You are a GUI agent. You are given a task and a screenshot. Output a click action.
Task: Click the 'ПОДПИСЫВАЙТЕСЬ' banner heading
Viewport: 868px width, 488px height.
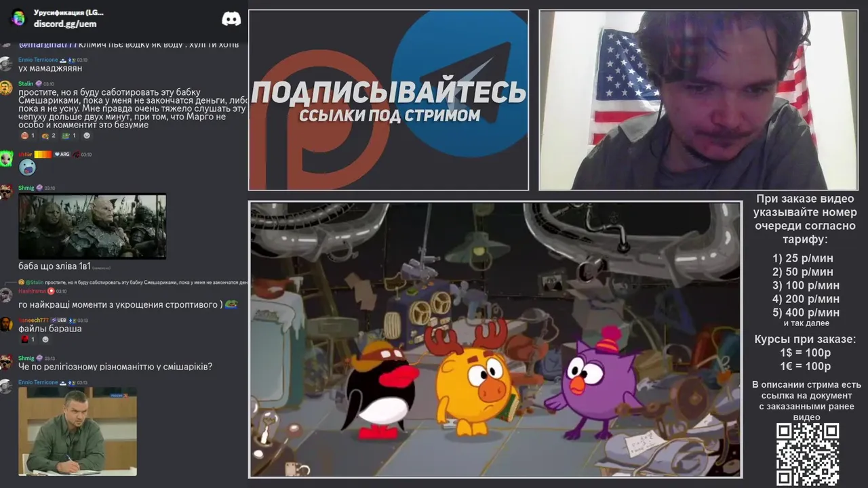(x=389, y=92)
